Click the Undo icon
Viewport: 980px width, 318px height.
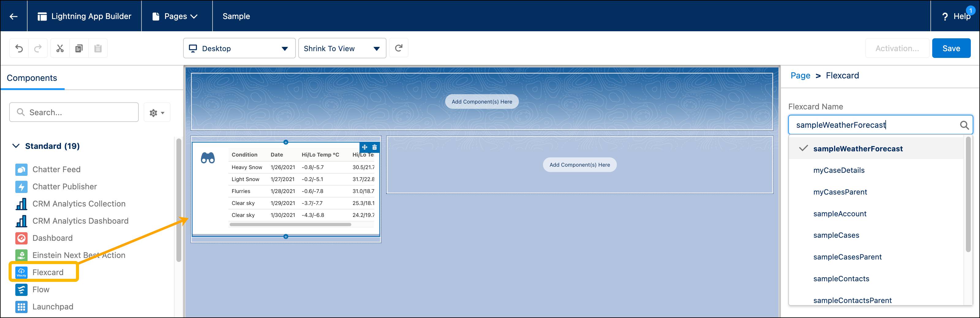tap(19, 48)
